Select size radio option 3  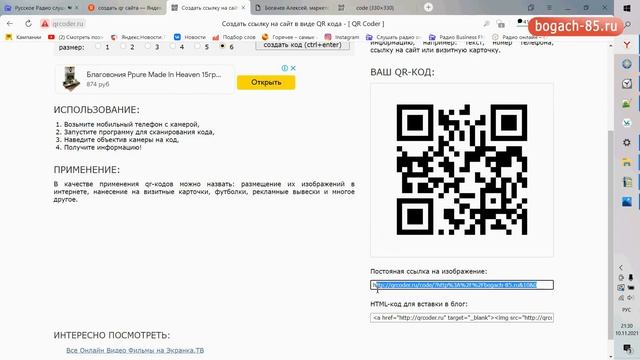pyautogui.click(x=148, y=47)
